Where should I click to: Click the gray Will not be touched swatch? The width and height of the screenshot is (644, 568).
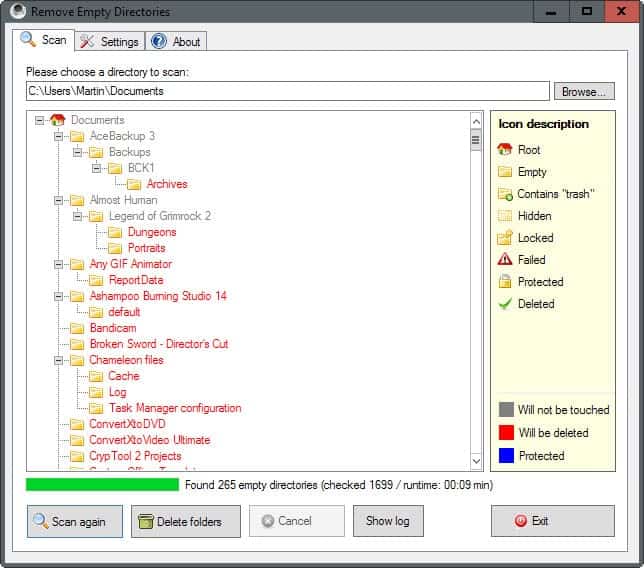pos(506,409)
